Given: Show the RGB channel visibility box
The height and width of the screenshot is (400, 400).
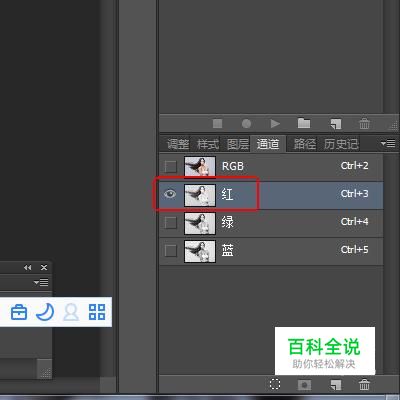Looking at the screenshot, I should [x=171, y=166].
